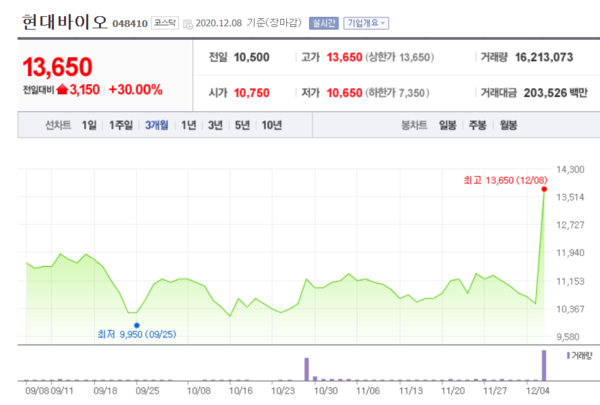Click the tall volume bar at 12/08
The image size is (600, 405).
pyautogui.click(x=544, y=365)
